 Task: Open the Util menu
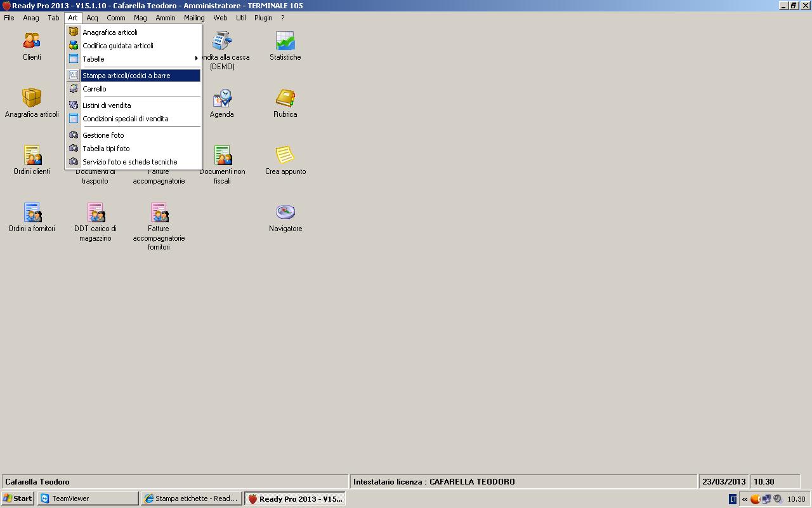[241, 18]
